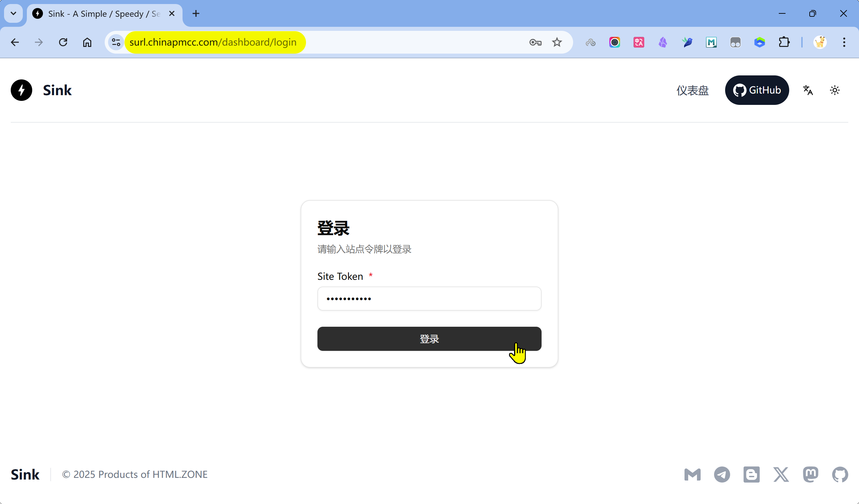Open the Gmail mail icon in footer
859x504 pixels.
tap(692, 475)
